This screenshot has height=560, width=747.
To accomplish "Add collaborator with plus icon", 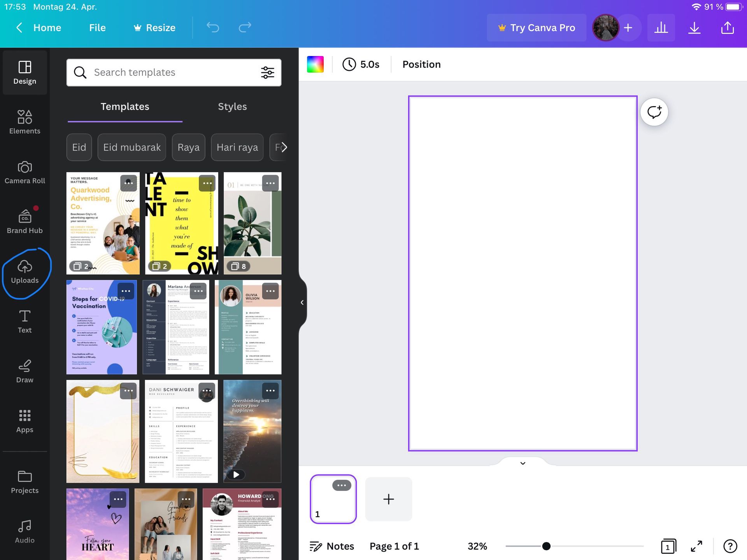I will tap(628, 28).
